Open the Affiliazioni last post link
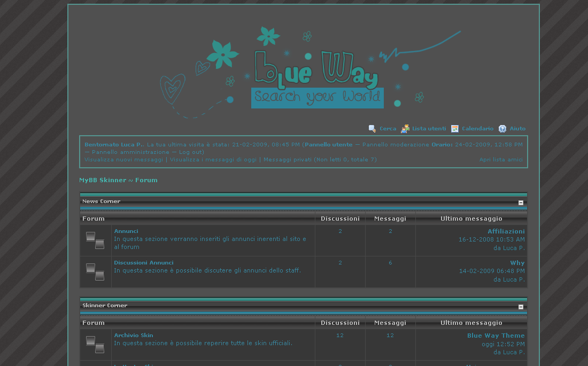Viewport: 588px width, 366px height. pos(506,231)
